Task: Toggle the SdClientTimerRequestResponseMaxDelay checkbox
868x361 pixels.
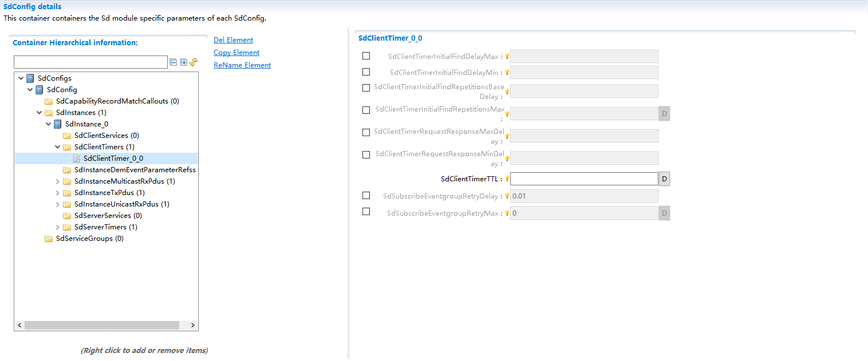Action: coord(366,132)
